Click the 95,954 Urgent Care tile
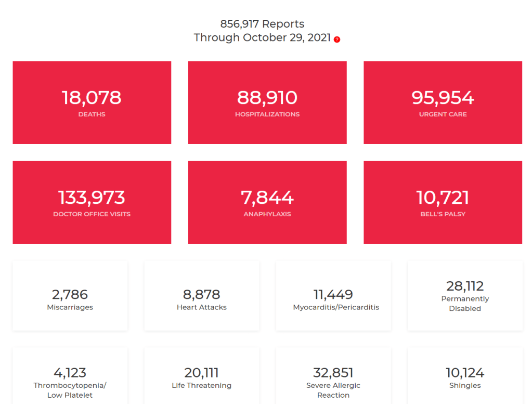Viewport: 532px width, 404px height. (443, 102)
